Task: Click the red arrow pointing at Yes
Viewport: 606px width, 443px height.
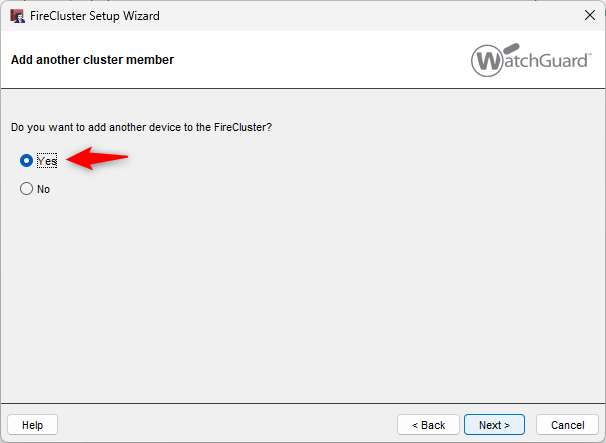Action: click(x=97, y=158)
